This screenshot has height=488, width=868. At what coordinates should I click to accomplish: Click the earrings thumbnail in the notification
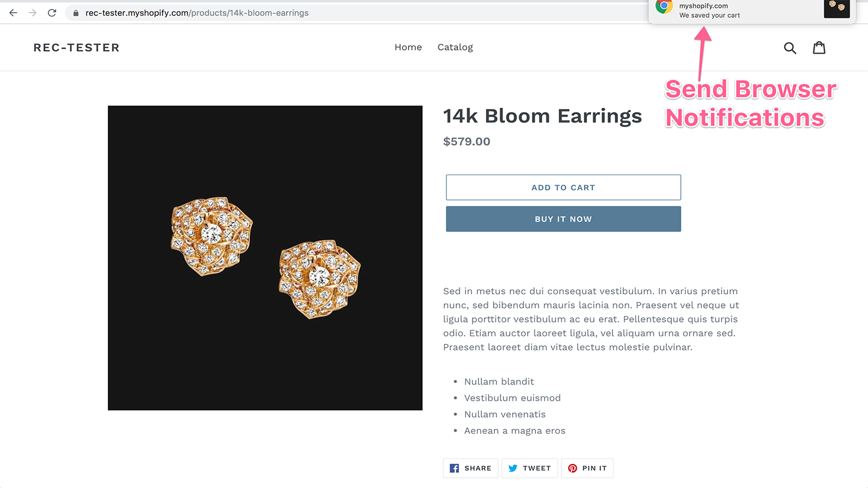coord(837,8)
